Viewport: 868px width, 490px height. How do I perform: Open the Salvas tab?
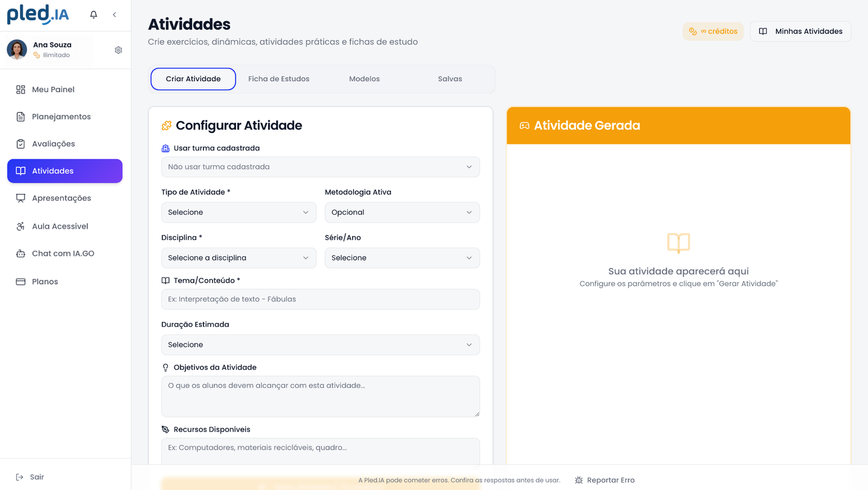tap(450, 79)
